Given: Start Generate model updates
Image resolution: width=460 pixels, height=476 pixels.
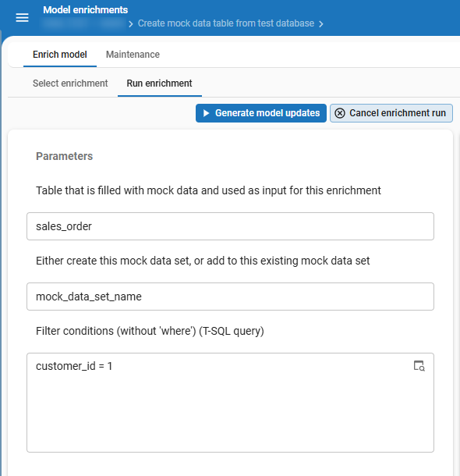Looking at the screenshot, I should coord(261,113).
